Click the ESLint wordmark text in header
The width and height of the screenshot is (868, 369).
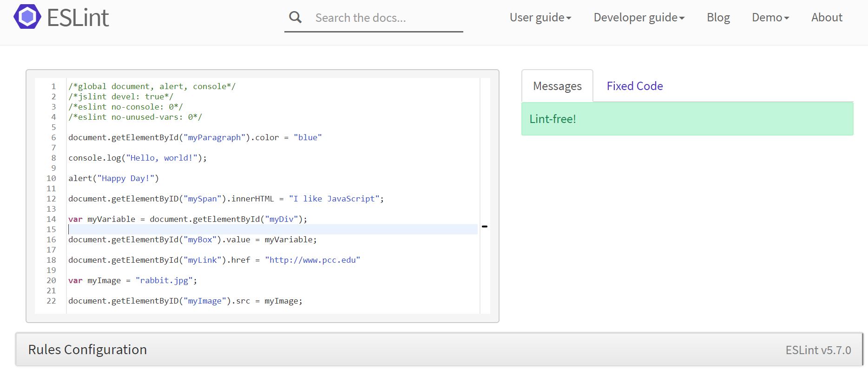[x=78, y=18]
